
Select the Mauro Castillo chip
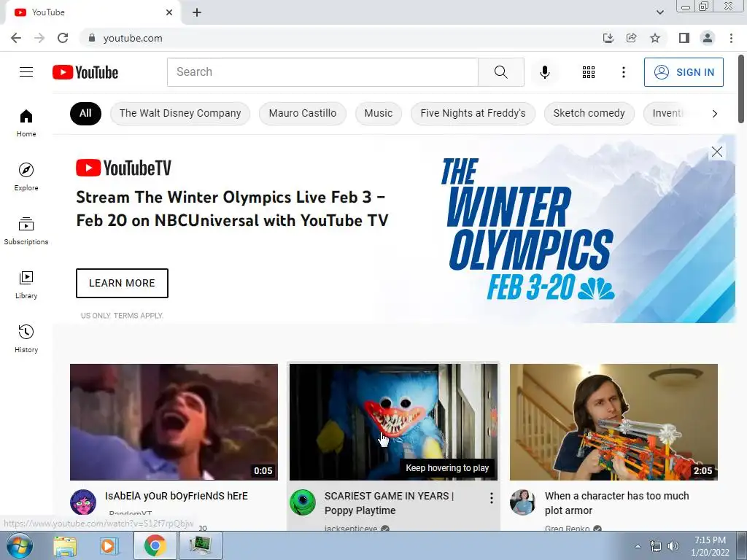coord(303,113)
